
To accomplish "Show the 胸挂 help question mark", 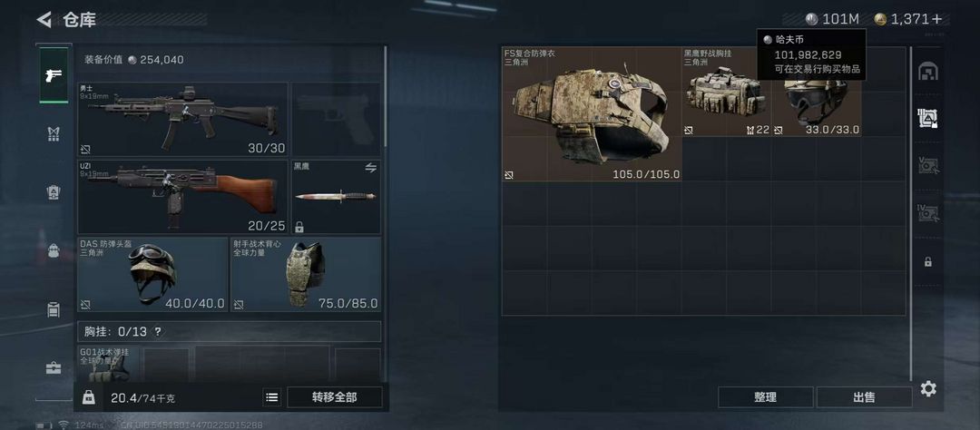I will point(158,331).
